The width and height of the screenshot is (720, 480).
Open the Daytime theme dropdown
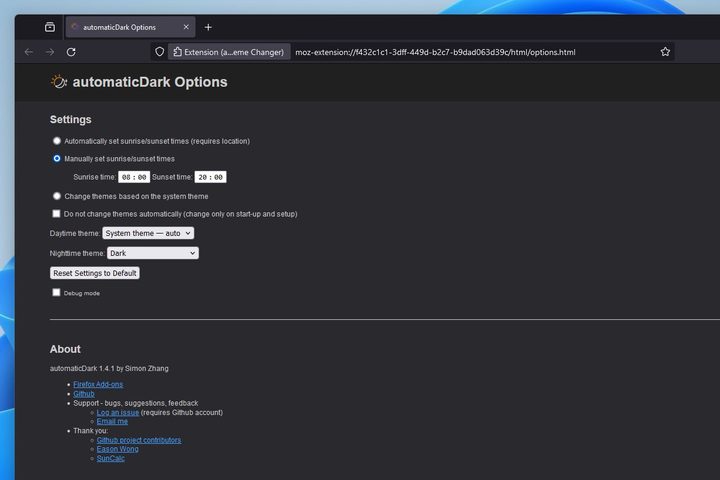tap(148, 233)
